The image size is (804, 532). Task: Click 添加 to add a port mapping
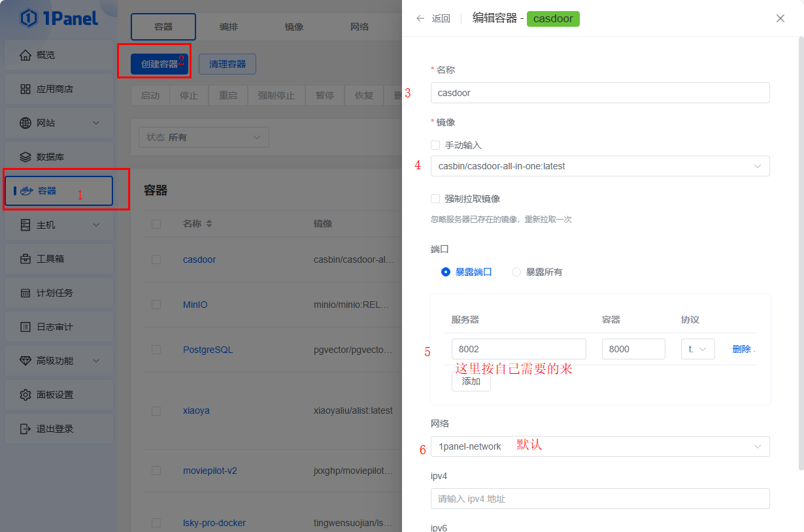(x=471, y=381)
